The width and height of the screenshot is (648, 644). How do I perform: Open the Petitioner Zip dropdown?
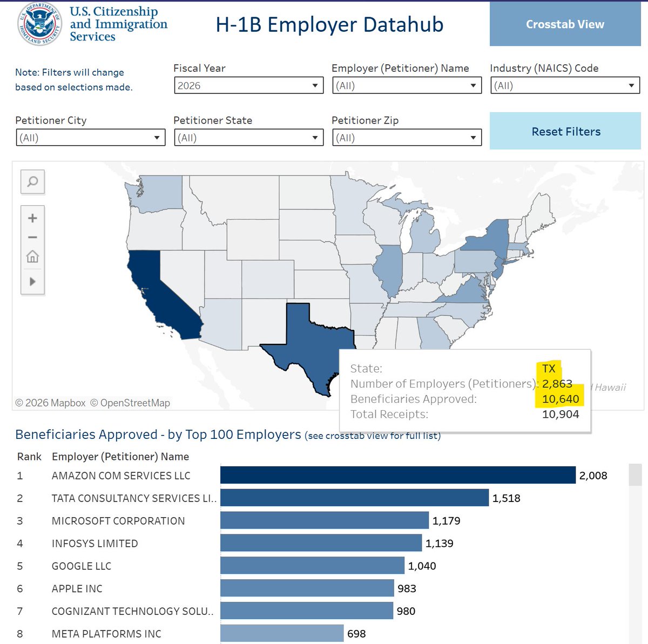coord(407,138)
